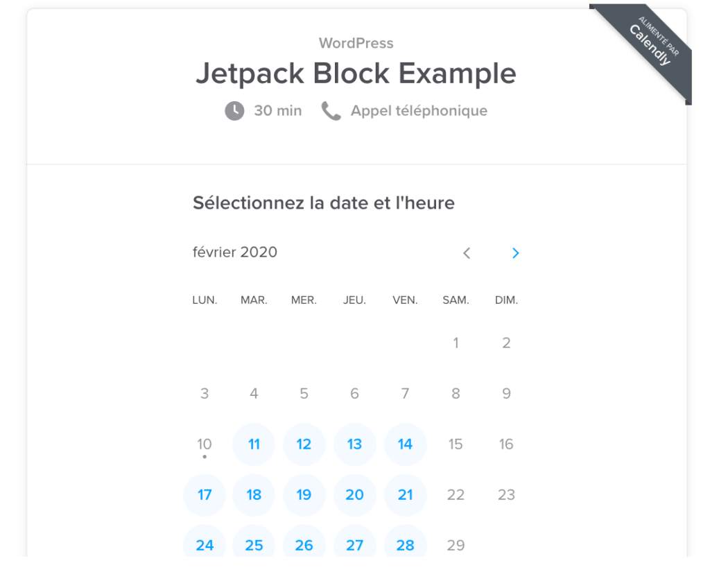Select February 24 on the calendar

point(205,544)
